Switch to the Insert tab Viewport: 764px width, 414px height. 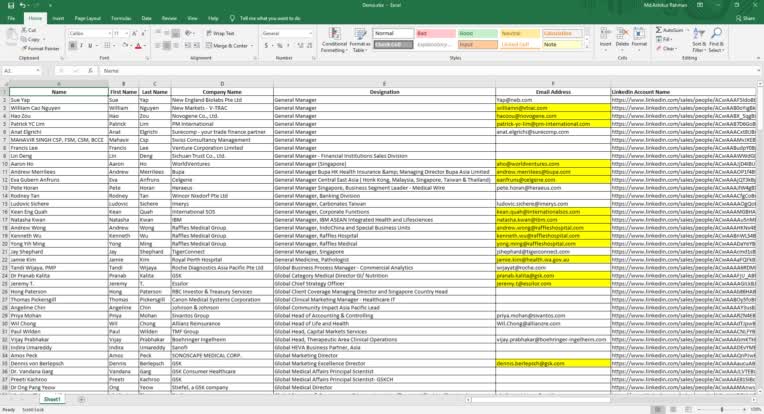click(58, 19)
